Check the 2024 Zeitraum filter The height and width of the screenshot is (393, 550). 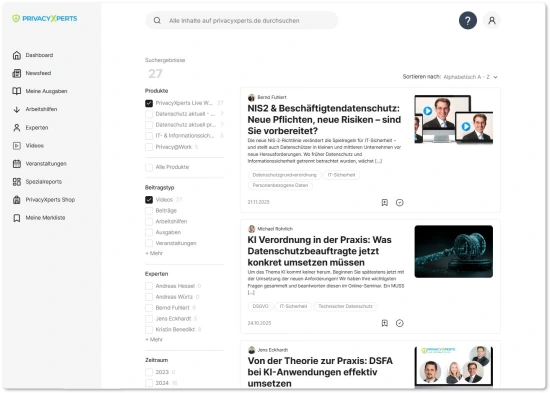149,383
